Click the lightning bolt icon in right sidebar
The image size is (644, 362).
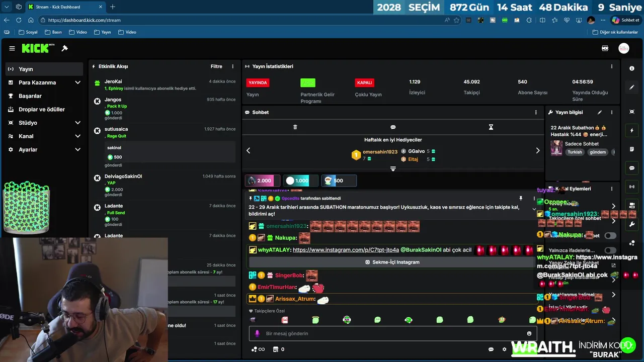pyautogui.click(x=632, y=131)
